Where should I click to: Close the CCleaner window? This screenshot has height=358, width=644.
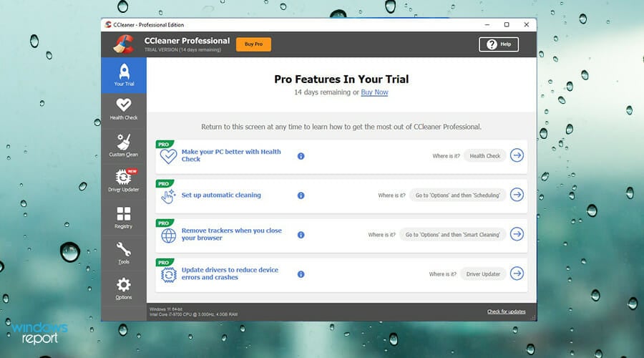pos(527,24)
